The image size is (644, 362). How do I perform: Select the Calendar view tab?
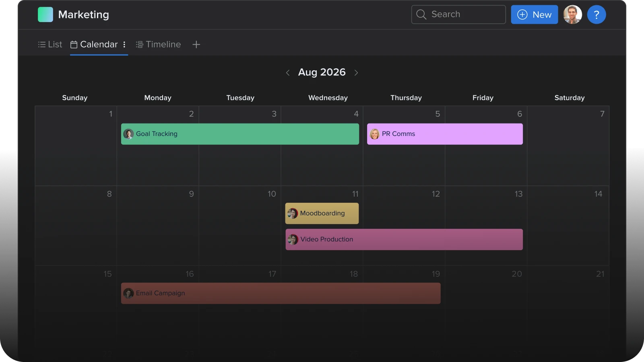(95, 45)
